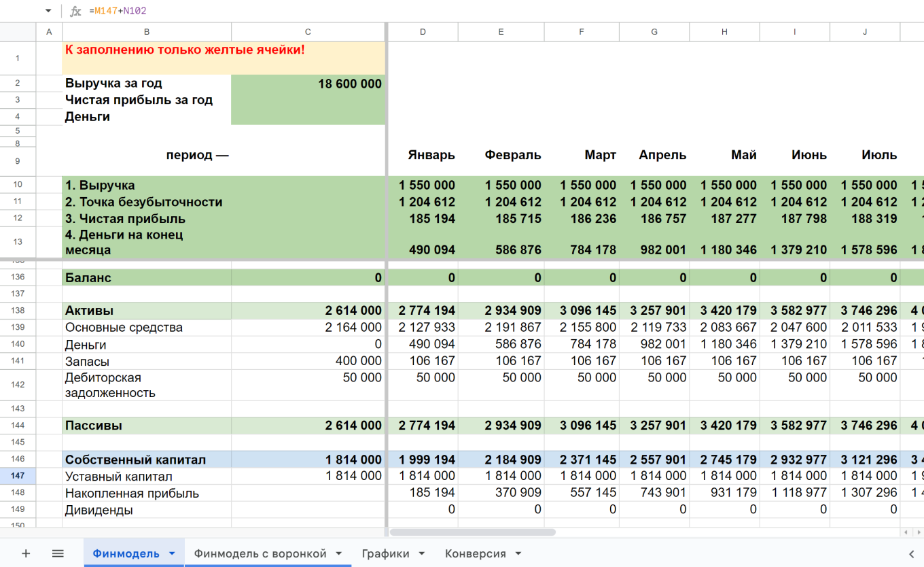The width and height of the screenshot is (924, 567).
Task: Switch to the Графики sheet tab
Action: click(385, 553)
